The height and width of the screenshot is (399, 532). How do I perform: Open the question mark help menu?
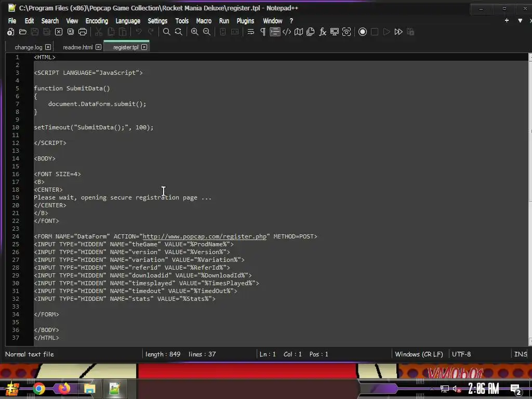pos(291,21)
